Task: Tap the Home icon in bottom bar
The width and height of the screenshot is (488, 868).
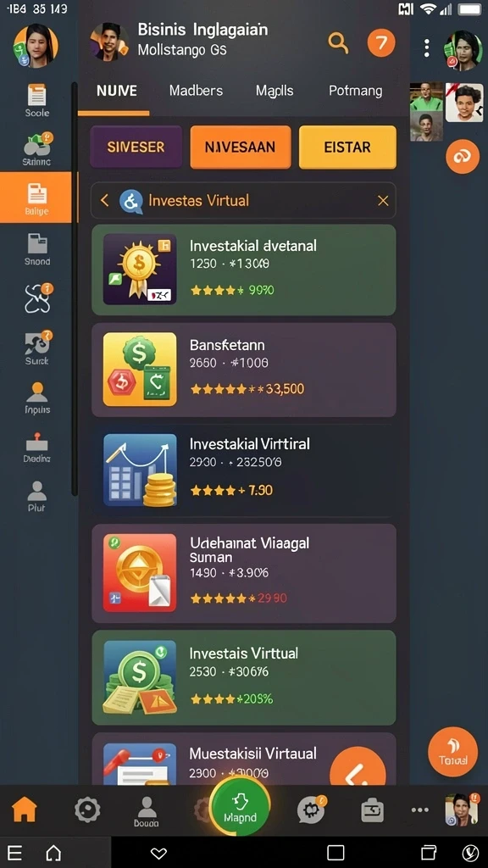Action: click(25, 810)
